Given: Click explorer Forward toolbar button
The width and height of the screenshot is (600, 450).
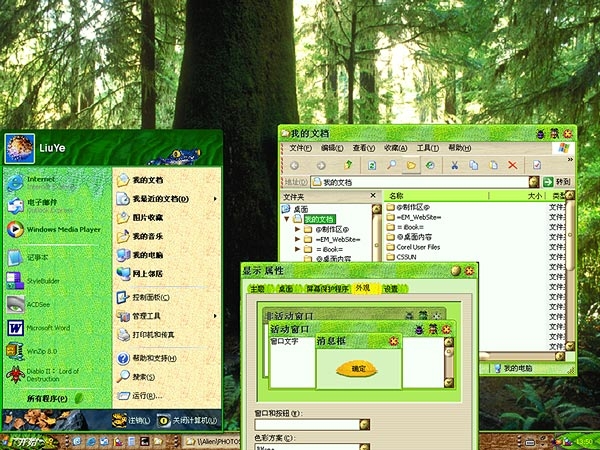Looking at the screenshot, I should 321,165.
